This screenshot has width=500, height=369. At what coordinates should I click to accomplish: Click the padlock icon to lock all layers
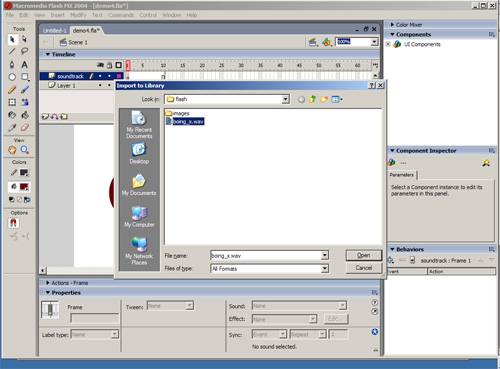[x=109, y=65]
